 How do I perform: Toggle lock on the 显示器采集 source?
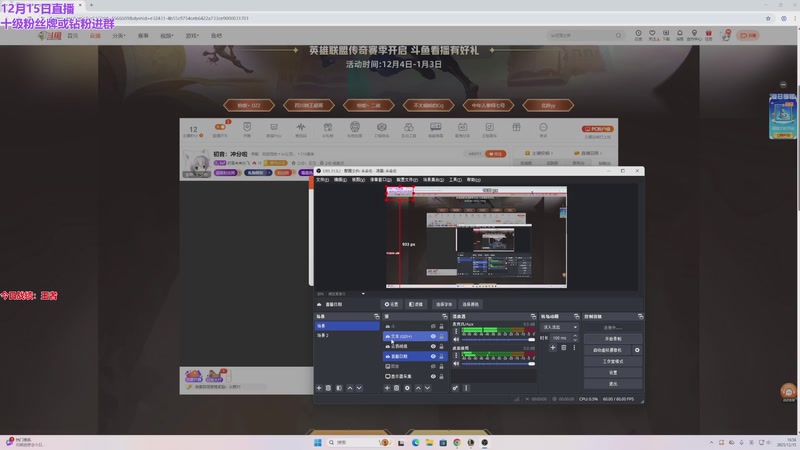442,377
